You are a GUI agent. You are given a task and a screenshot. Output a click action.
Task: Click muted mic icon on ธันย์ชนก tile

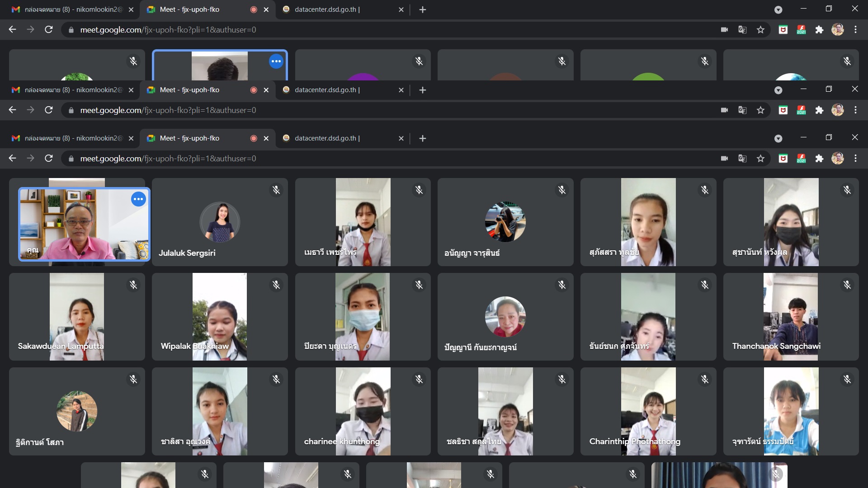(705, 285)
